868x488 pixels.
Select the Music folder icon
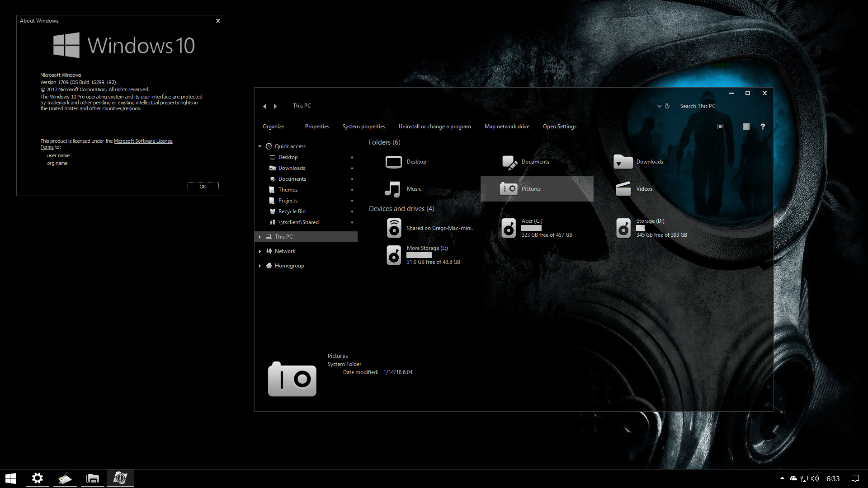point(393,189)
